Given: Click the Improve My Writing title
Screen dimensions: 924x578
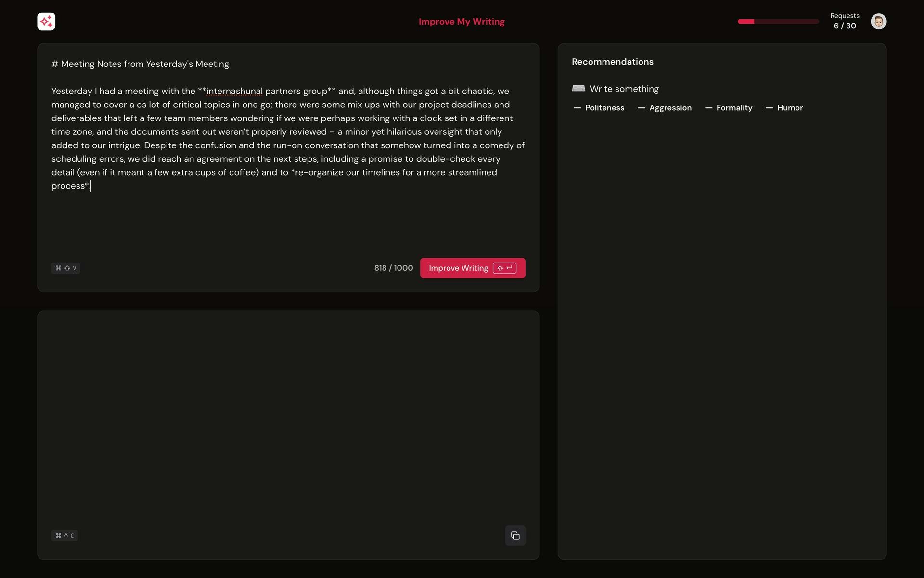Looking at the screenshot, I should 462,22.
